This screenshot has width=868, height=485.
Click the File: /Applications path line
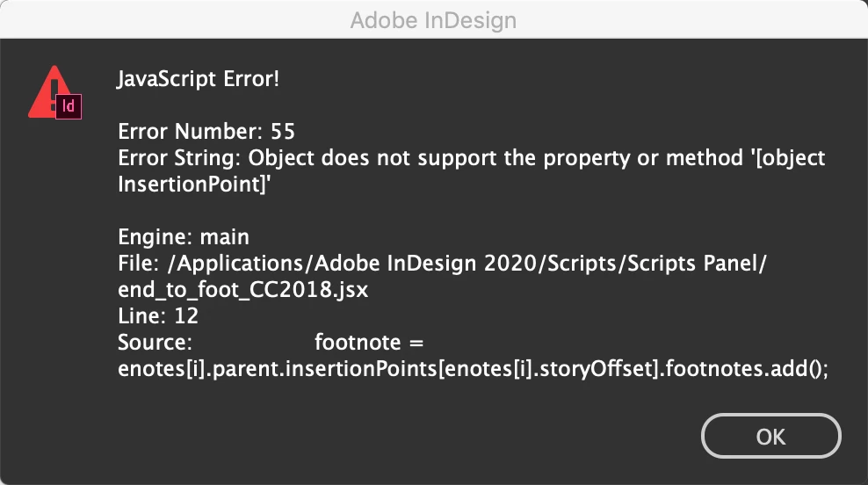tap(444, 264)
